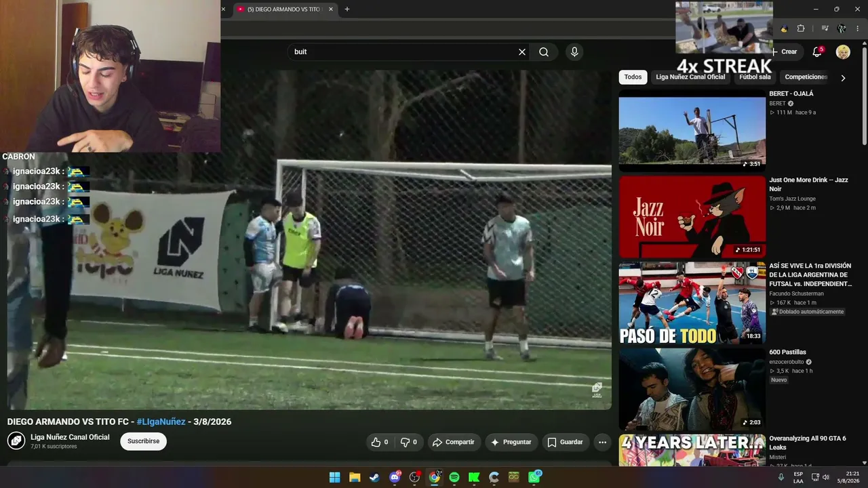Filter by Competiciones chip
Viewport: 868px width, 488px height.
pyautogui.click(x=806, y=77)
